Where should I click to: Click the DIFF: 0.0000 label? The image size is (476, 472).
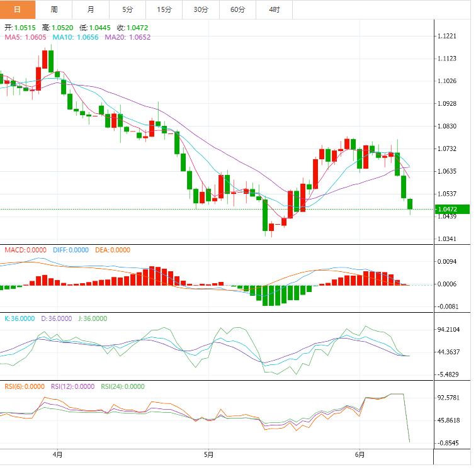point(71,250)
